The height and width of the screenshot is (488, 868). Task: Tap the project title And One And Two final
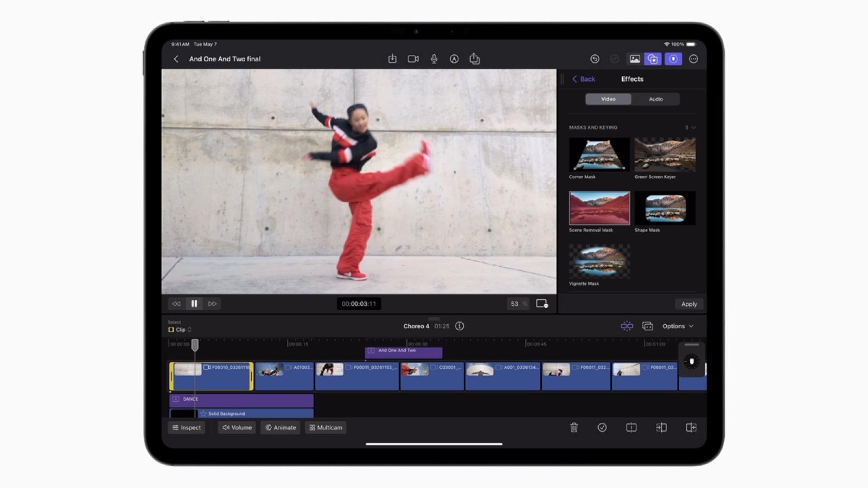(x=225, y=59)
